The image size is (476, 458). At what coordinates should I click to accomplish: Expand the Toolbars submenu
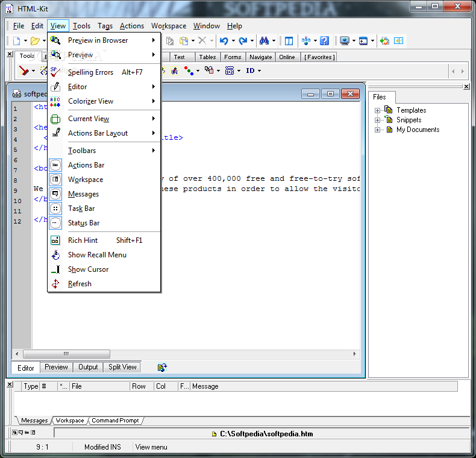pos(104,151)
